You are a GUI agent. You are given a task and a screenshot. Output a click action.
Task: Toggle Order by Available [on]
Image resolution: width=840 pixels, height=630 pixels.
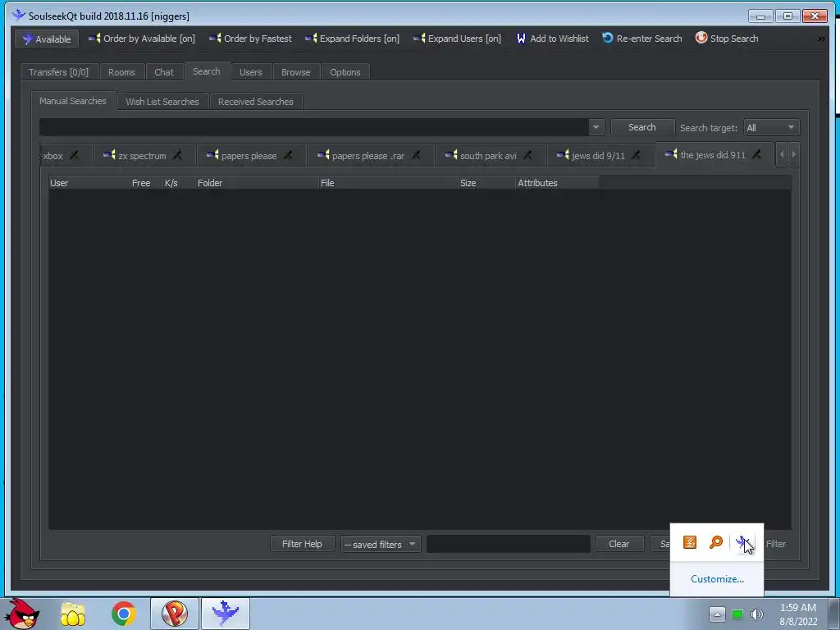tap(142, 39)
